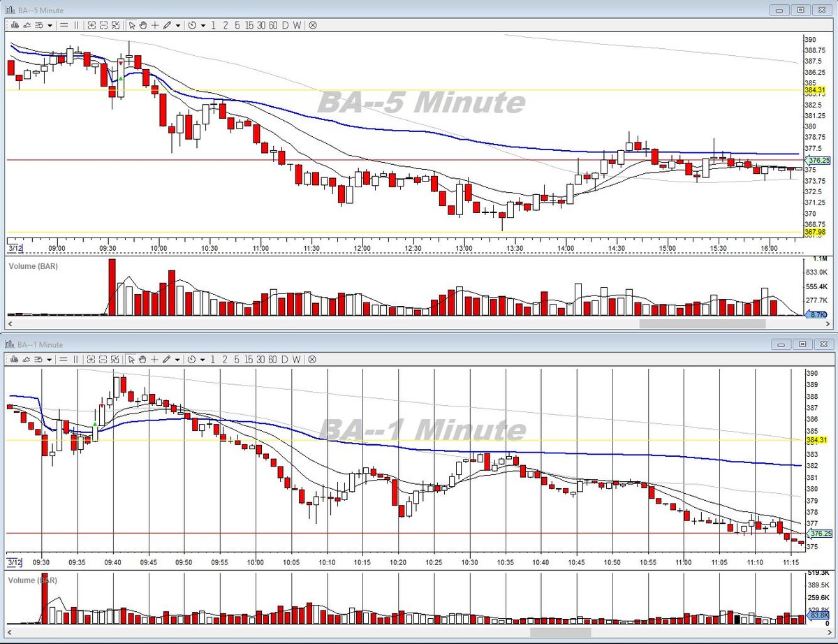Image resolution: width=838 pixels, height=644 pixels.
Task: Select vertical line tool in BA--1 Minute window
Action: pyautogui.click(x=76, y=359)
